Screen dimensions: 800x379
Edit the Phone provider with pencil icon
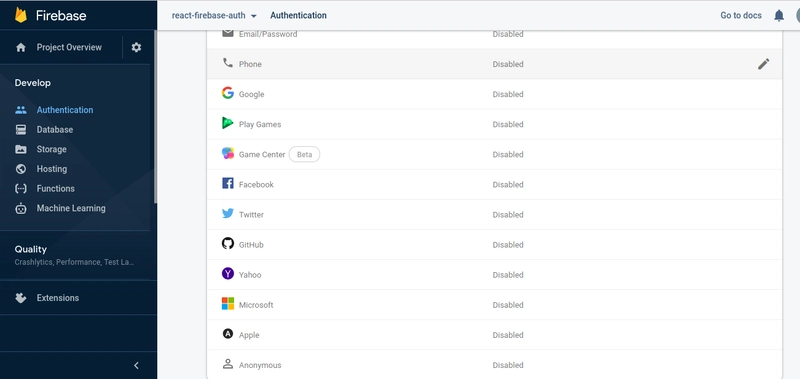(763, 64)
